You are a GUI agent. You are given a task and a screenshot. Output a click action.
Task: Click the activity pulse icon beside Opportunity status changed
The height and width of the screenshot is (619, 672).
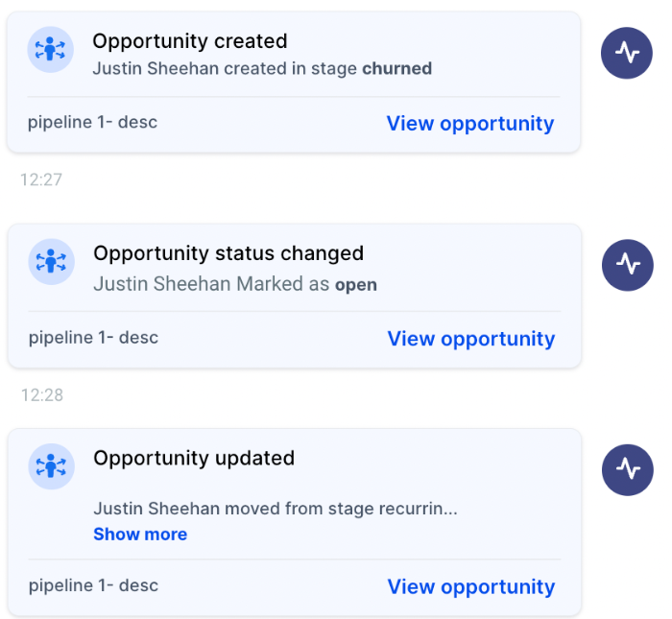coord(628,264)
